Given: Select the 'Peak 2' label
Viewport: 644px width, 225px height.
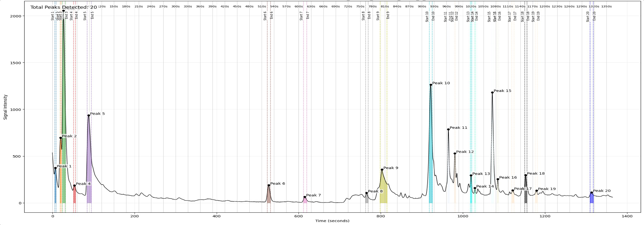Looking at the screenshot, I should pyautogui.click(x=69, y=136).
